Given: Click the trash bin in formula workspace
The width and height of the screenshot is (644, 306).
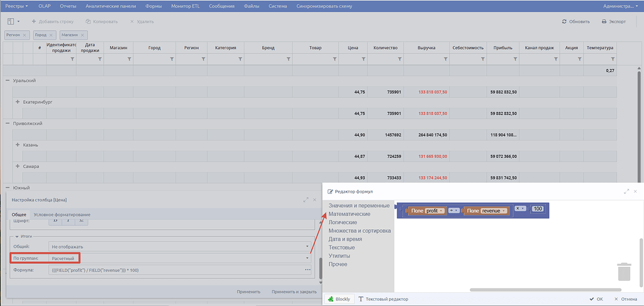Looking at the screenshot, I should [624, 272].
